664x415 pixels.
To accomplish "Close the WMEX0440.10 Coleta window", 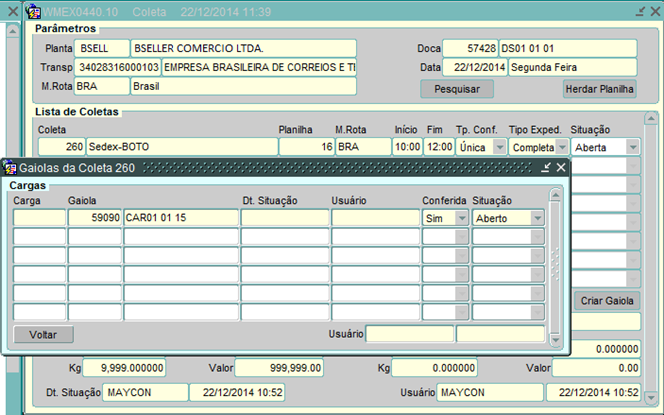I will point(655,11).
